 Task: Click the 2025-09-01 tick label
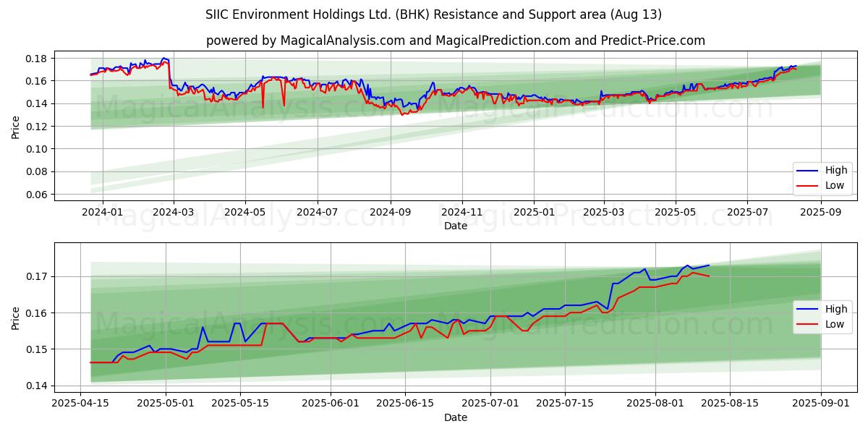point(821,404)
